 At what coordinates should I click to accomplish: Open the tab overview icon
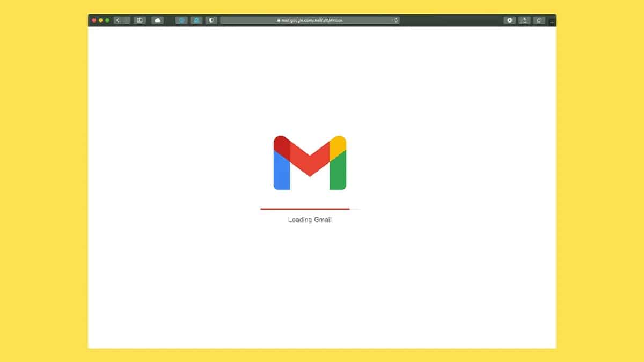tap(539, 20)
